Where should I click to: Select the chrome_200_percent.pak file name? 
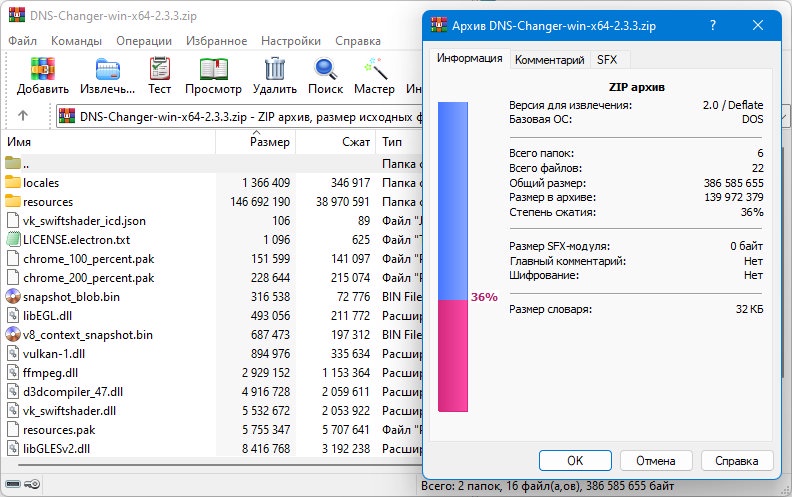(x=88, y=278)
